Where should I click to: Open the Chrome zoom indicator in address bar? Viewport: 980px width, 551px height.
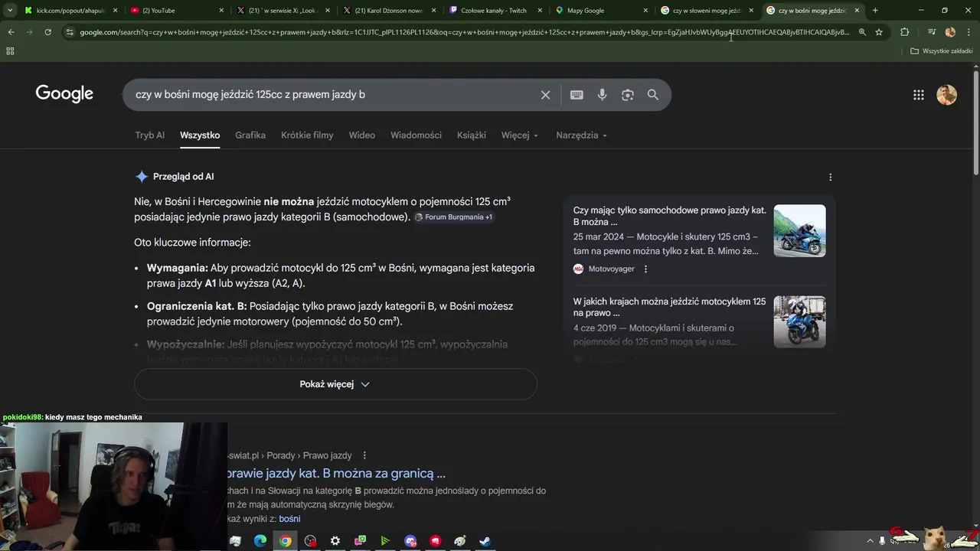[862, 32]
